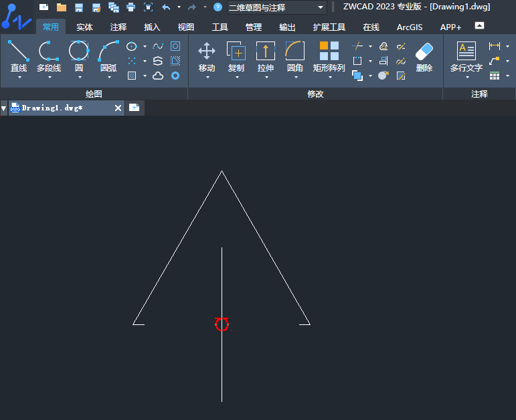This screenshot has width=516, height=420.
Task: Create a new drawing from the quick access toolbar
Action: click(x=44, y=7)
